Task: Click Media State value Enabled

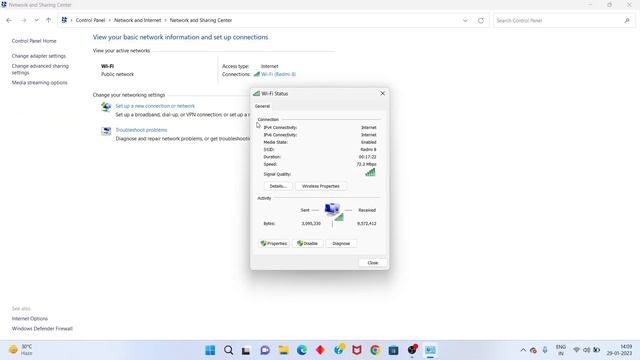Action: pos(369,142)
